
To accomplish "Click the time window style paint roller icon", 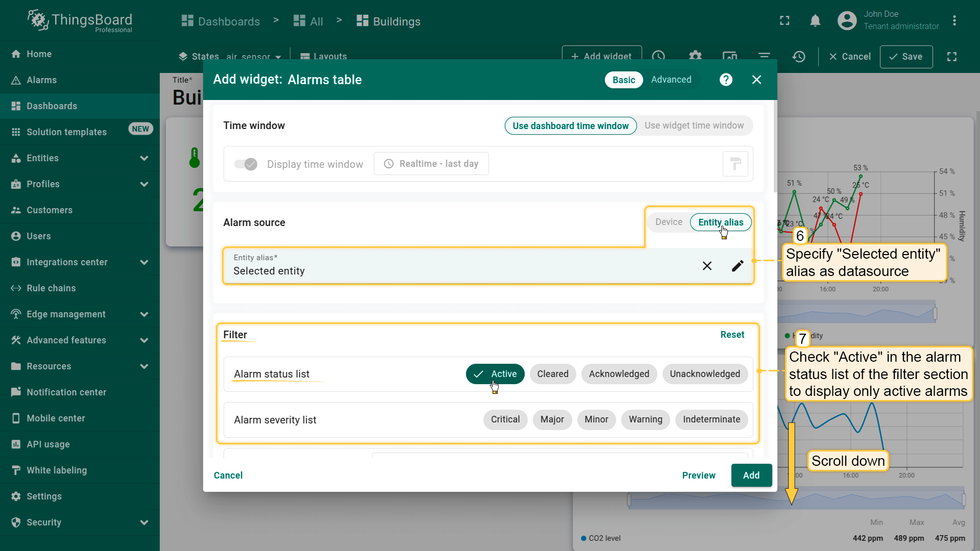I will (x=735, y=164).
